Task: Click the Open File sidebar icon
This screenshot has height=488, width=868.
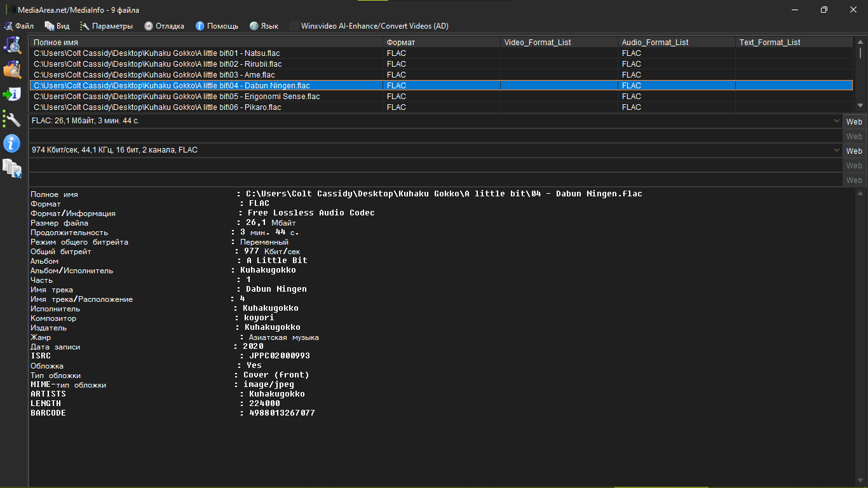Action: 12,45
